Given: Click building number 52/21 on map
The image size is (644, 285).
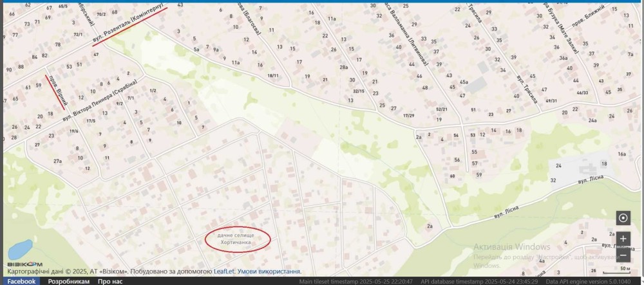Looking at the screenshot, I should pyautogui.click(x=441, y=109).
